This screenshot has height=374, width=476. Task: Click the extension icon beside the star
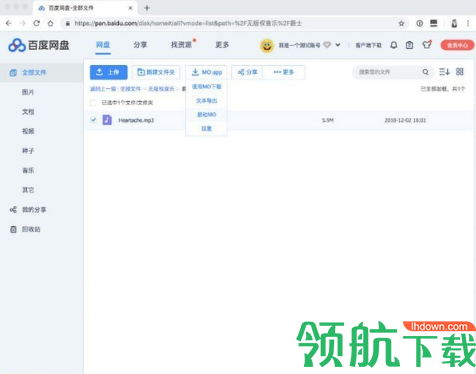coord(420,23)
